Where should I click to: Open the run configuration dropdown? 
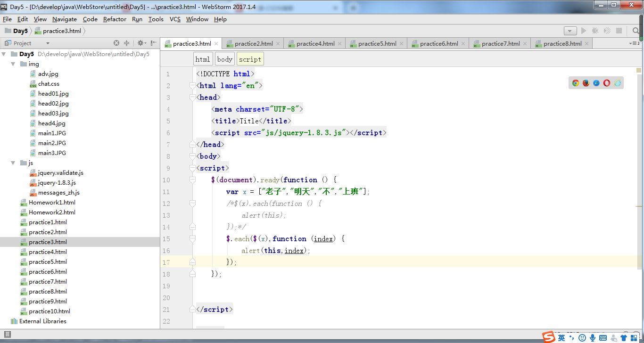(x=570, y=31)
